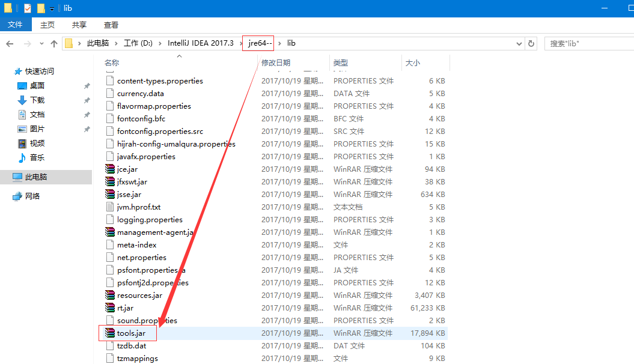The height and width of the screenshot is (364, 634).
Task: Select hijrah-config-umalqura.properties file
Action: pyautogui.click(x=176, y=144)
